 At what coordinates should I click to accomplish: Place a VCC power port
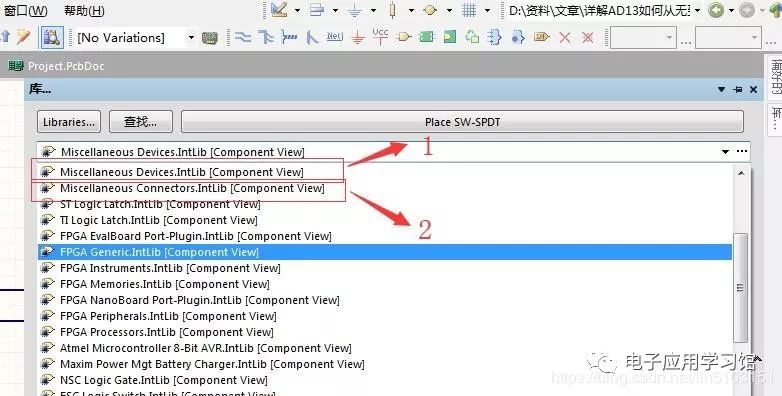click(x=380, y=36)
